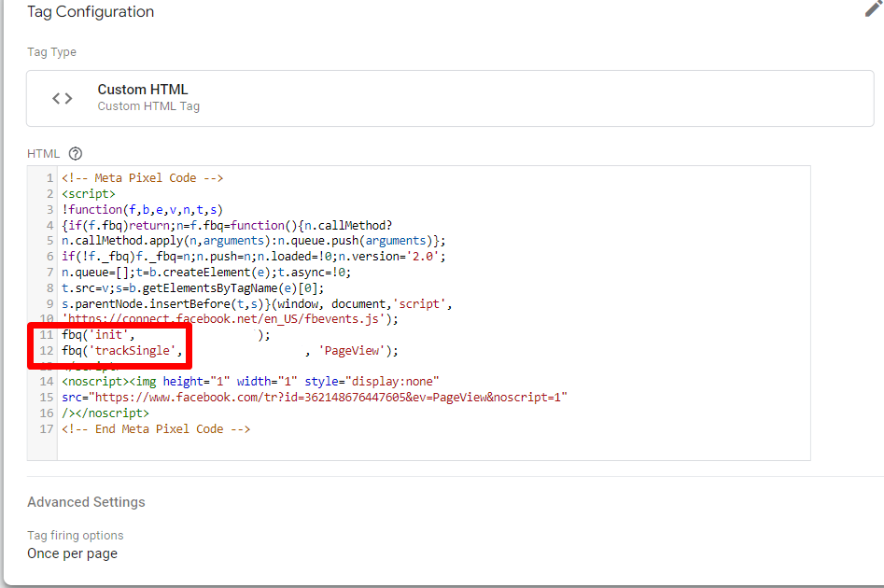Screen dimensions: 884x588
Task: Click the Custom HTML code brackets icon
Action: pyautogui.click(x=62, y=99)
